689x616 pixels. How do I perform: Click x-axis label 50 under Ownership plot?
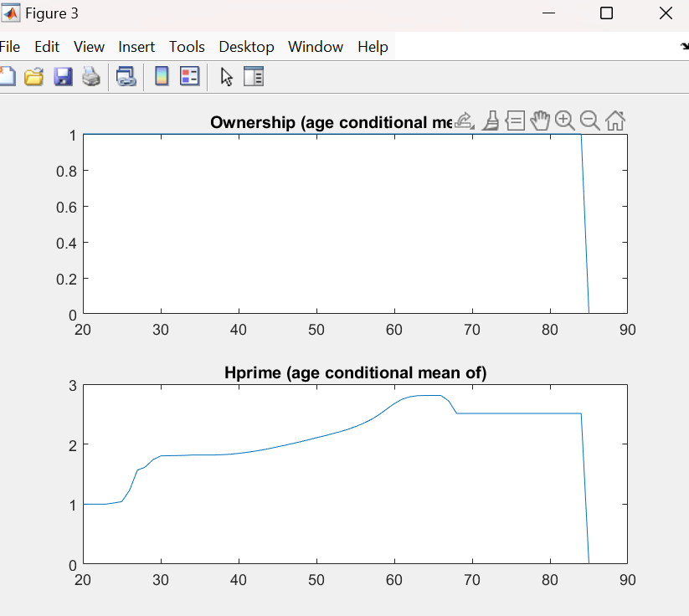coord(316,330)
